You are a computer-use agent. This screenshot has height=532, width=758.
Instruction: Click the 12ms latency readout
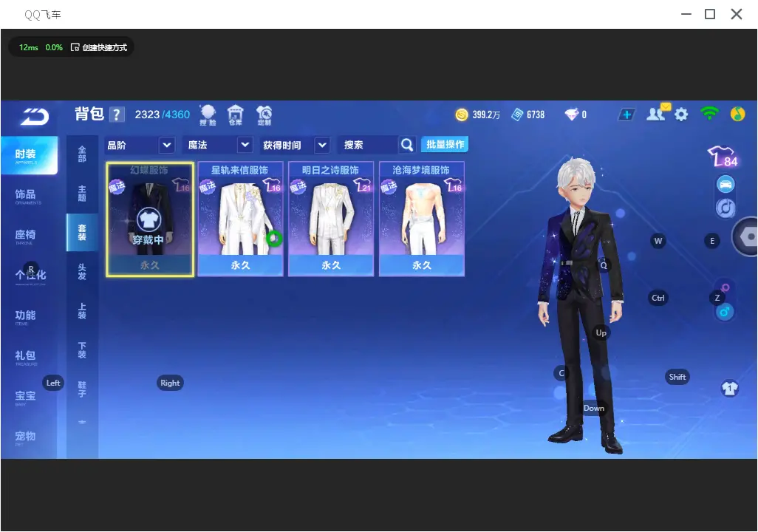[x=29, y=47]
